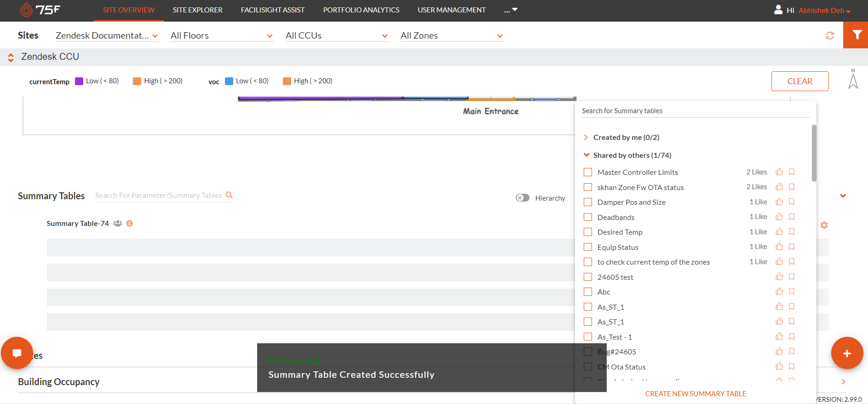Click the Summary Tables search magnifier icon
This screenshot has width=868, height=404.
[x=229, y=195]
